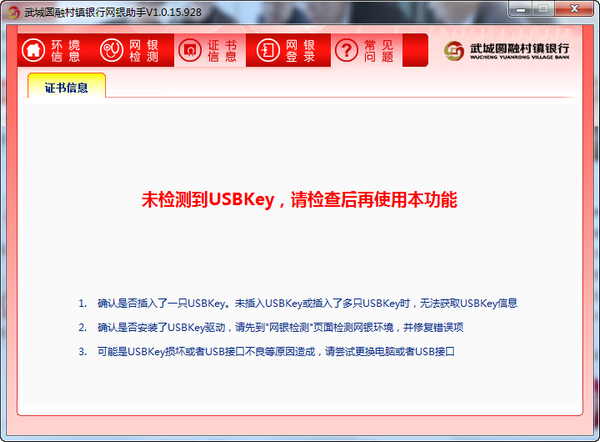The height and width of the screenshot is (442, 600).
Task: Select the 网银登录 text label
Action: click(x=300, y=51)
